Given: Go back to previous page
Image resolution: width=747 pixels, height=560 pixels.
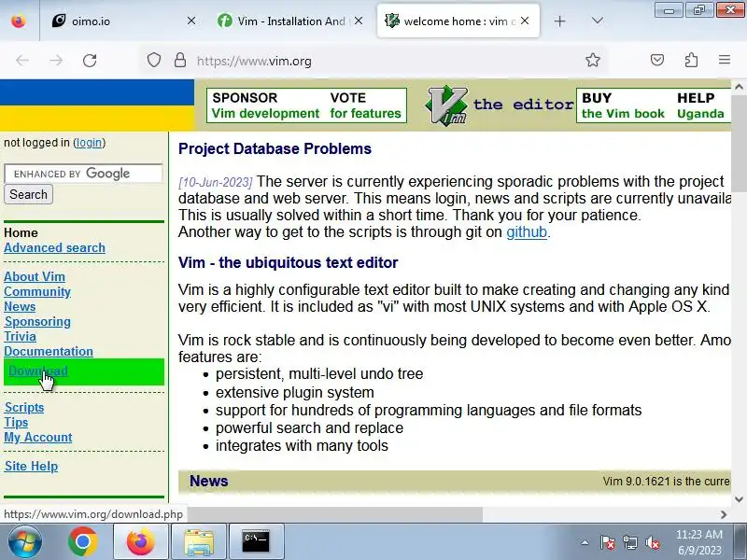Looking at the screenshot, I should coord(22,61).
